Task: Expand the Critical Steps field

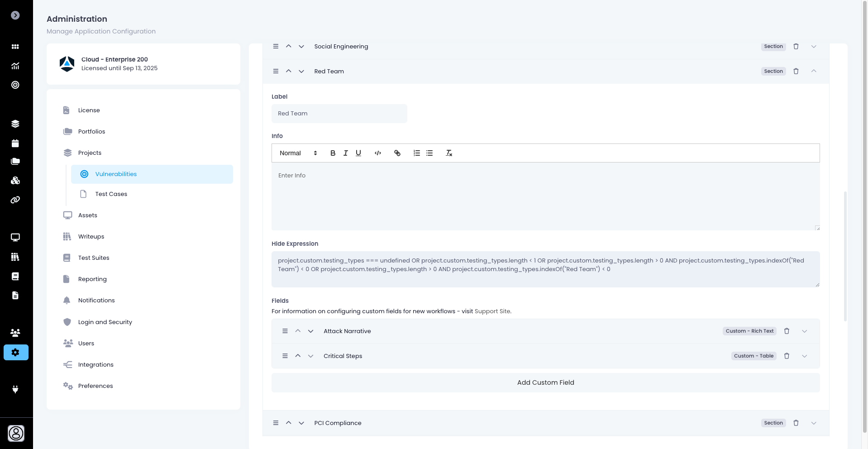Action: (x=805, y=356)
